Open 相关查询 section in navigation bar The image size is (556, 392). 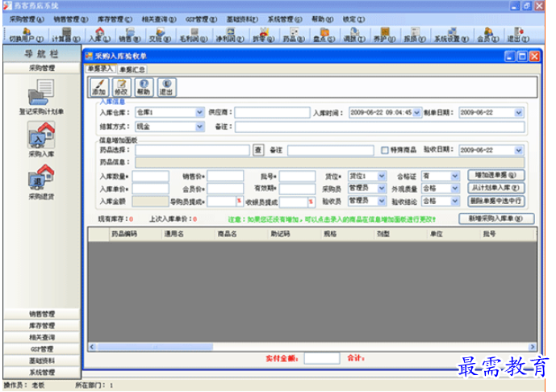point(42,337)
